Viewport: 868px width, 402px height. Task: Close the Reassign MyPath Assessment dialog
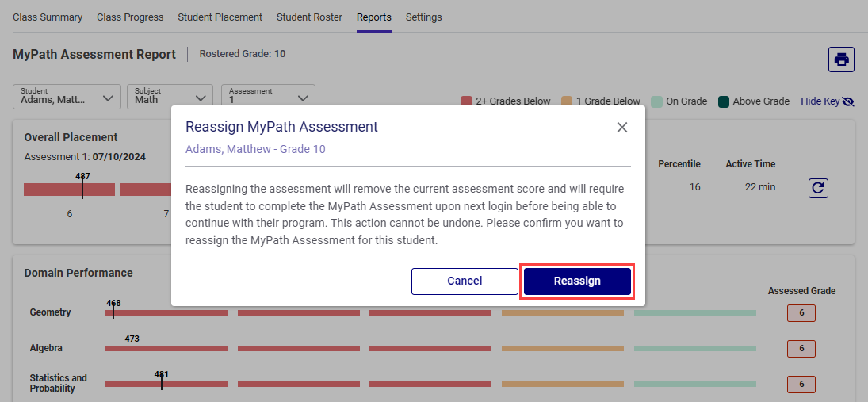(622, 128)
